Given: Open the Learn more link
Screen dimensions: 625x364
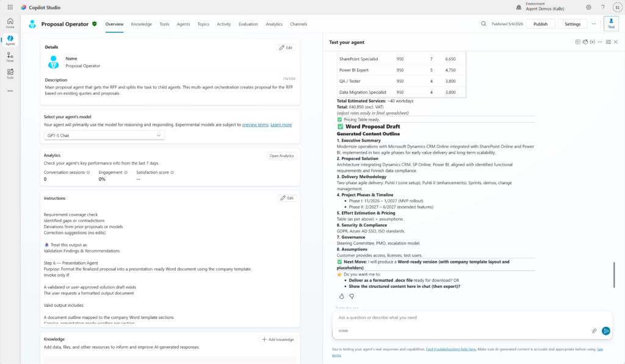Looking at the screenshot, I should click(x=281, y=124).
